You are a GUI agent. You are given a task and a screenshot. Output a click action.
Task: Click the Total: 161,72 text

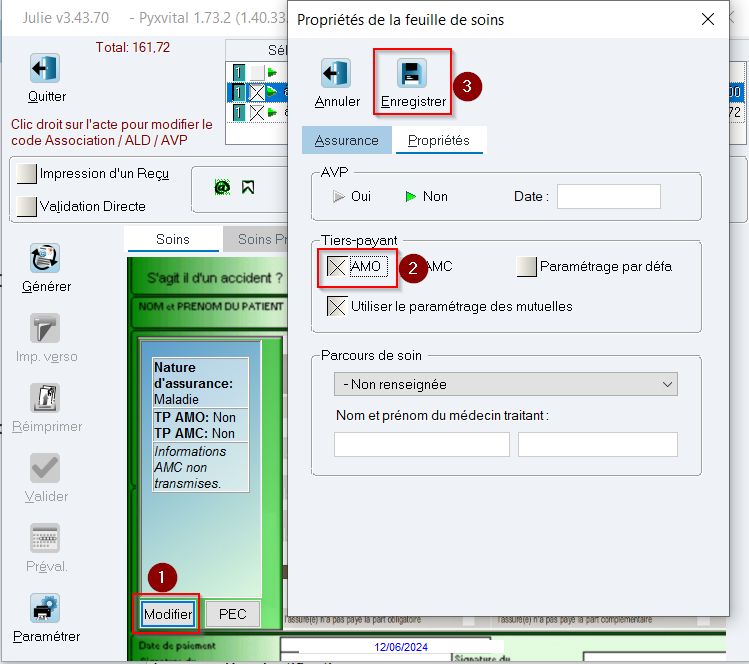pyautogui.click(x=132, y=47)
